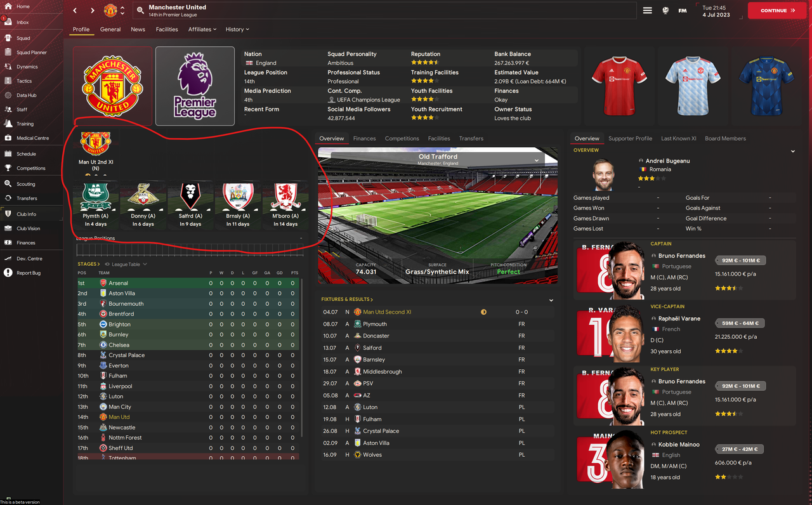The image size is (812, 505).
Task: Open the Report Bug icon
Action: [x=8, y=273]
